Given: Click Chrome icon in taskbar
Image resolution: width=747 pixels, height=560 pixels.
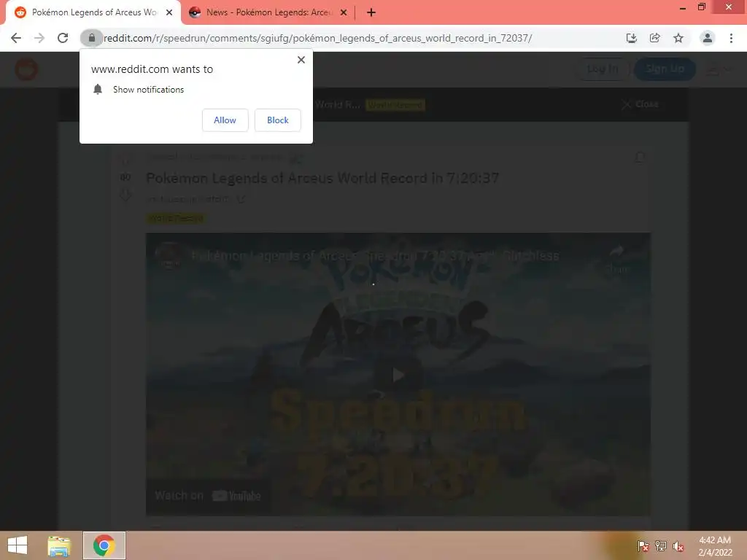Looking at the screenshot, I should [x=104, y=545].
